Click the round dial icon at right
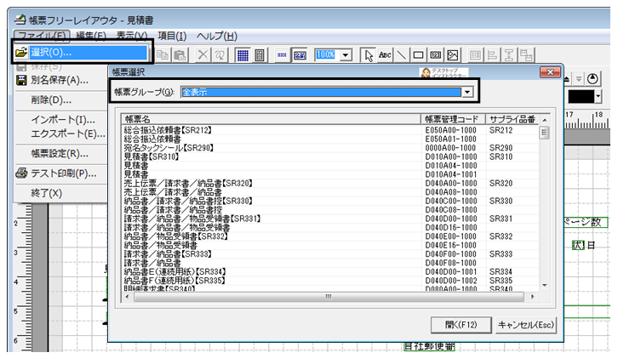The width and height of the screenshot is (618, 364). click(592, 79)
